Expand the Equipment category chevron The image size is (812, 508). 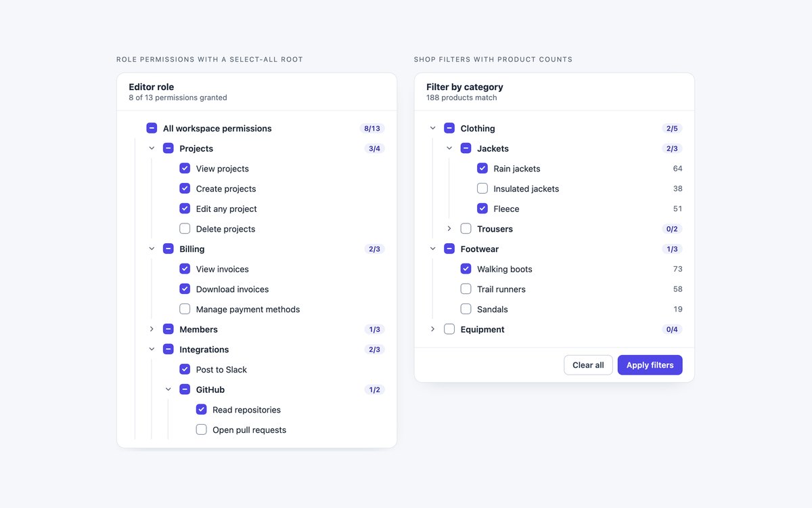coord(433,329)
